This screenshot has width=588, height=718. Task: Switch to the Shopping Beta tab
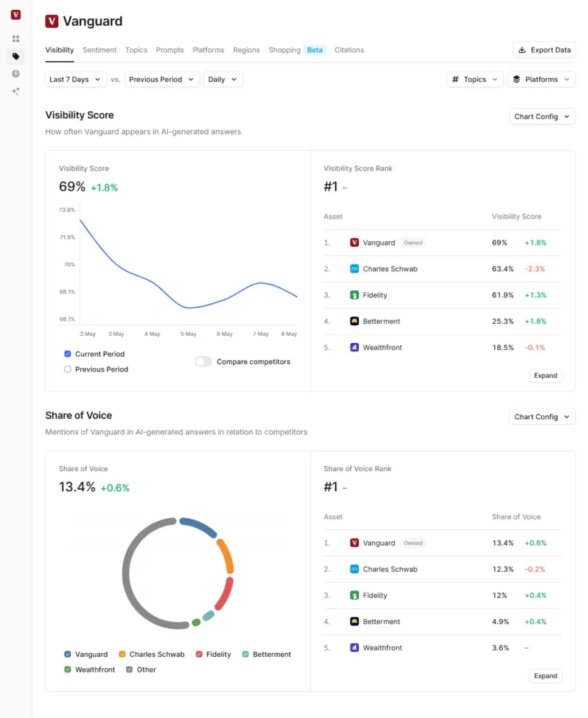point(296,50)
